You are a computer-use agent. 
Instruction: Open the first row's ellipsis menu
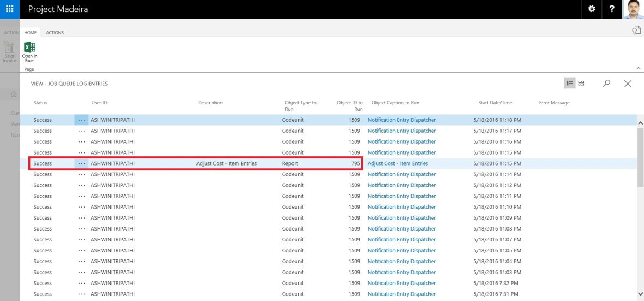point(82,120)
